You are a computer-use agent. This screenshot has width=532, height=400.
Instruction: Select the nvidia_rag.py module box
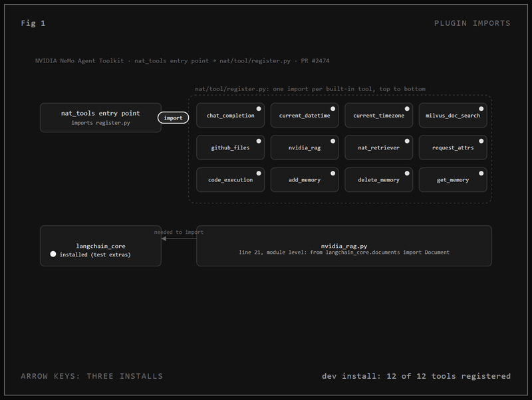[x=344, y=246]
